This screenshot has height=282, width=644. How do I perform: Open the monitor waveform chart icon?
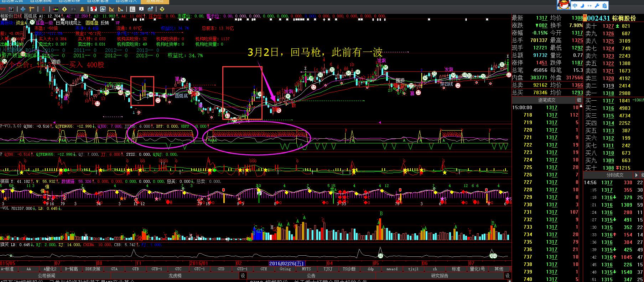click(103, 9)
